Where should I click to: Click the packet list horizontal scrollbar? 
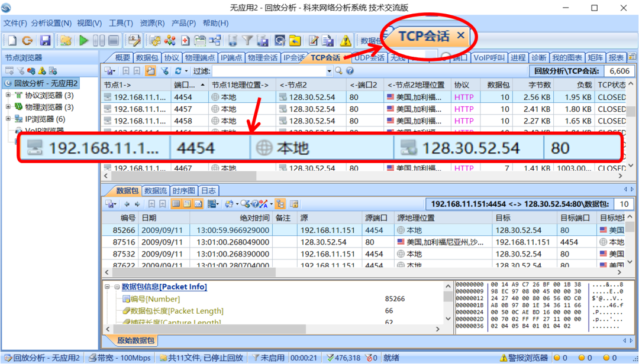pyautogui.click(x=194, y=272)
